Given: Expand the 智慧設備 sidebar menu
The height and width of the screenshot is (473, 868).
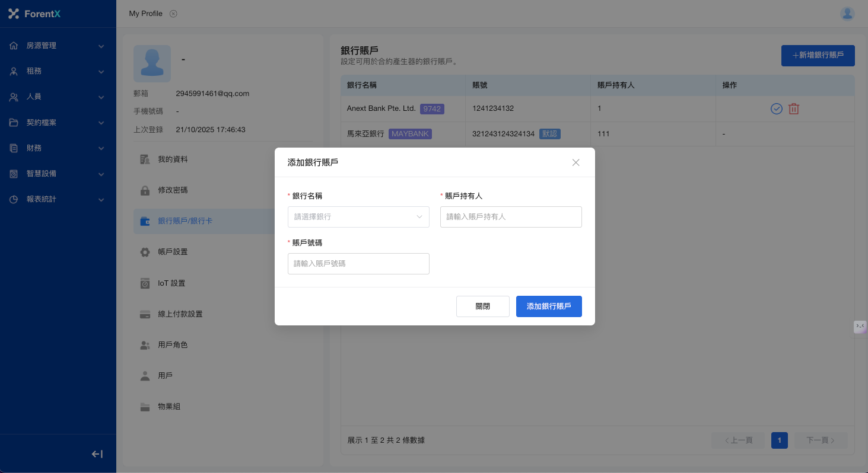Looking at the screenshot, I should [57, 174].
